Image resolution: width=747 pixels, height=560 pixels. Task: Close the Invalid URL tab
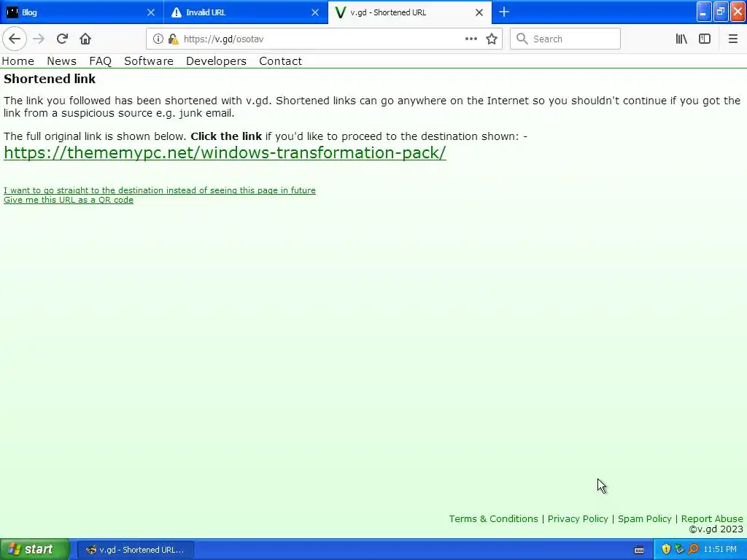click(x=315, y=12)
